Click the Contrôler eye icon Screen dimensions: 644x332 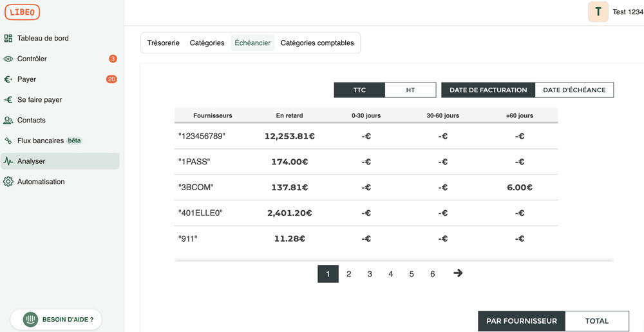[8, 59]
